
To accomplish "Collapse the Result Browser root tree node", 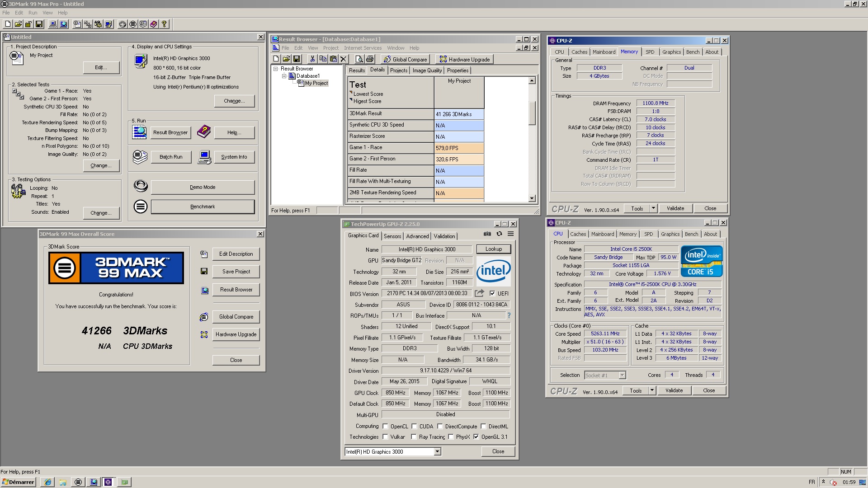I will [275, 69].
